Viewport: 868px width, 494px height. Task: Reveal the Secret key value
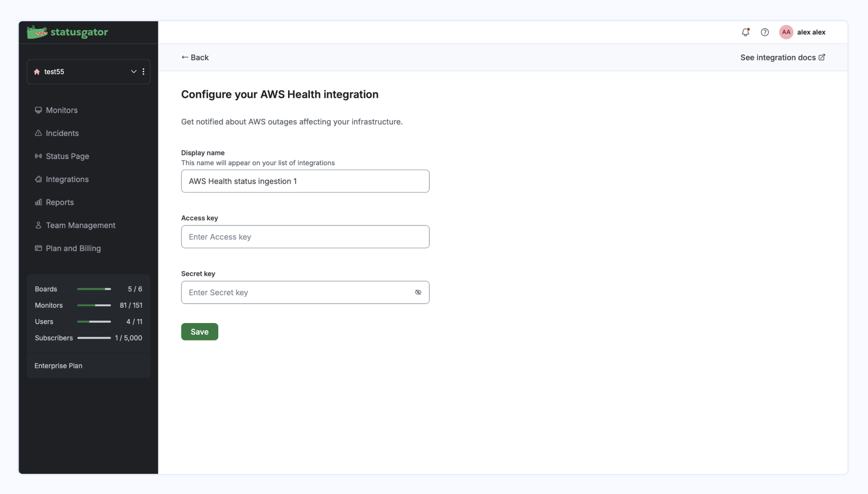pyautogui.click(x=418, y=292)
